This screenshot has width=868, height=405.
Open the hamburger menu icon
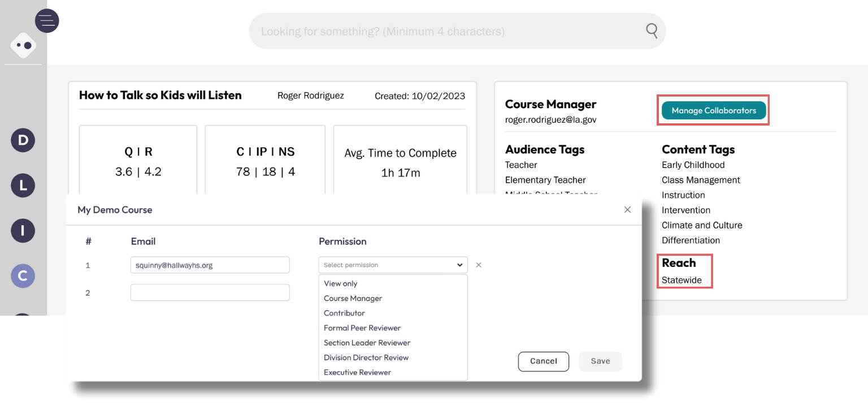(x=47, y=21)
